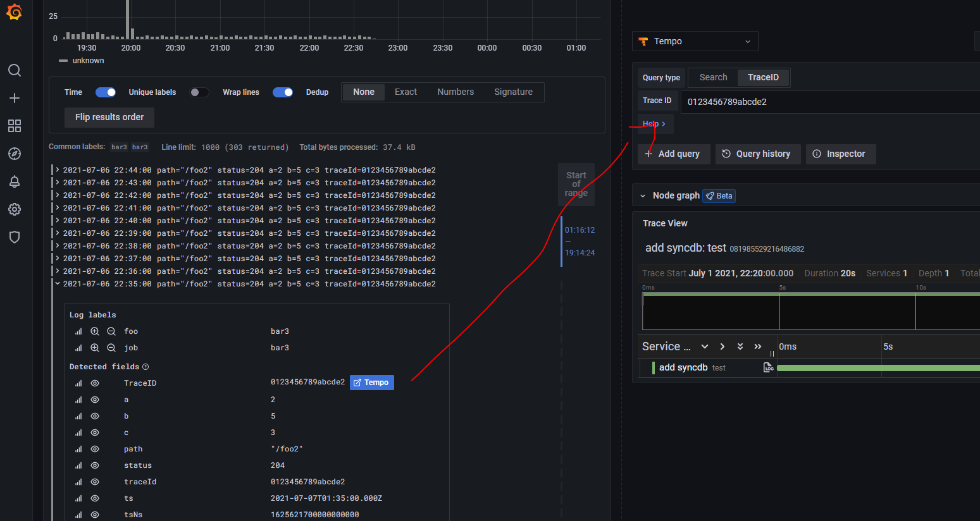Image resolution: width=980 pixels, height=521 pixels.
Task: Open the Explore compass icon
Action: click(15, 154)
